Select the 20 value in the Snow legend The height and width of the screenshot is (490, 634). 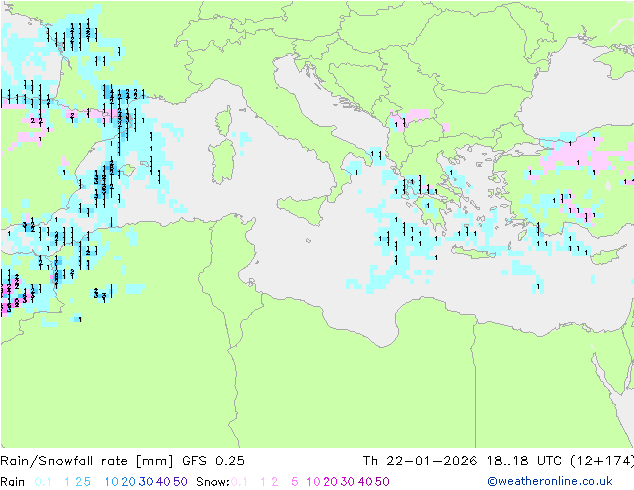point(330,482)
